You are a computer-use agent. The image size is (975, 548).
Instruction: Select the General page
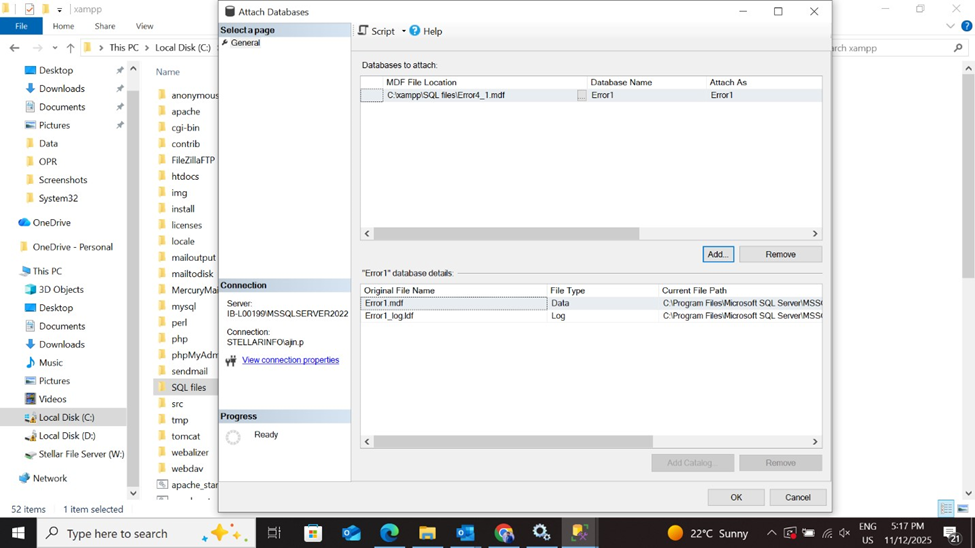245,43
